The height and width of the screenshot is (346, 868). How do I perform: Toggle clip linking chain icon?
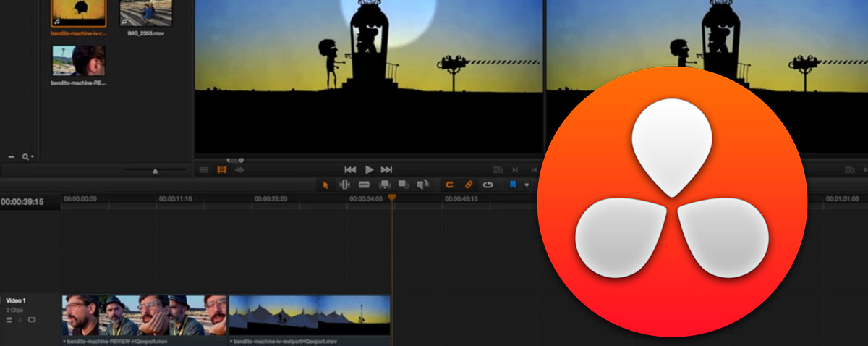point(469,185)
